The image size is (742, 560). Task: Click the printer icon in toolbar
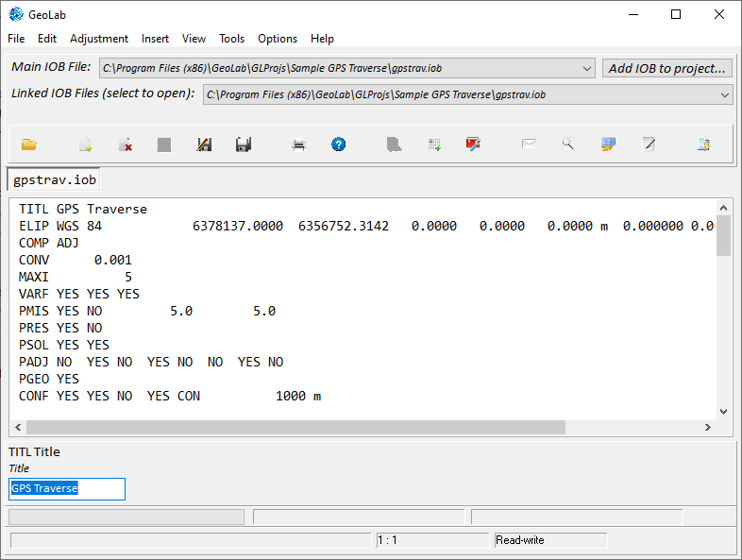tap(298, 144)
